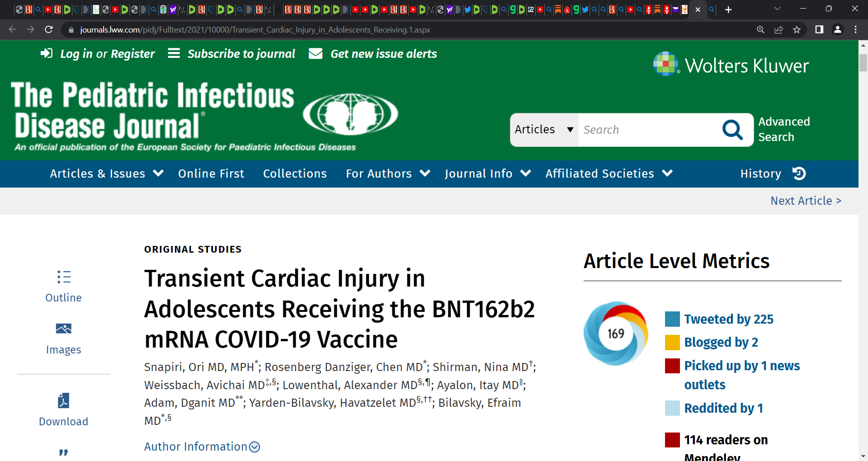Screen dimensions: 868x461
Task: Open Online First page
Action: tap(211, 174)
